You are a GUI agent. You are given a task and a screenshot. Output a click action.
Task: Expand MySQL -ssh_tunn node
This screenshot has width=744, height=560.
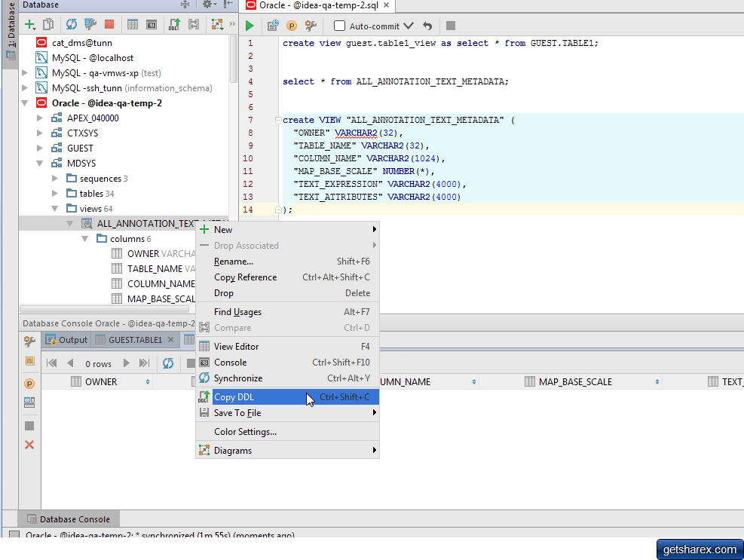coord(25,87)
